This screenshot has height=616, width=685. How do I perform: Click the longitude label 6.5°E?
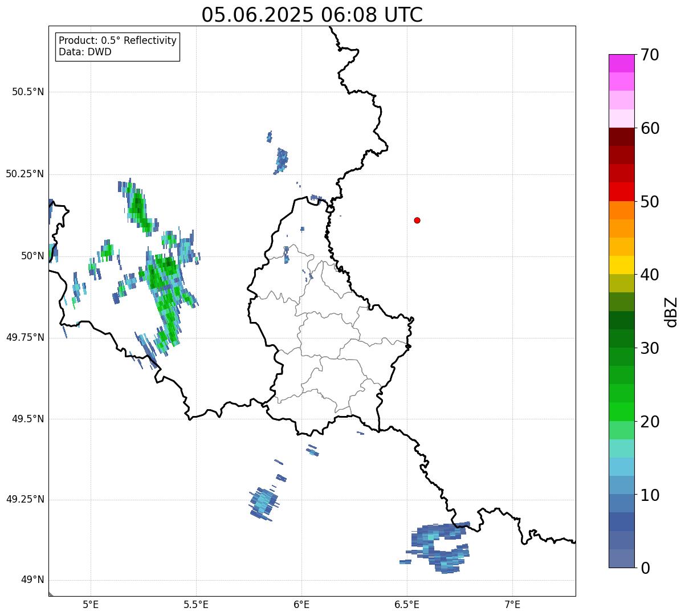pyautogui.click(x=407, y=604)
